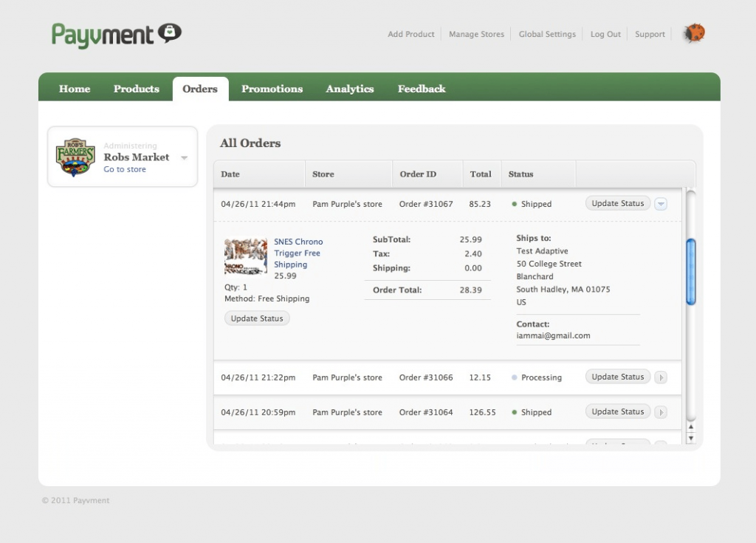
Task: Click the Robs Farmers Market store logo
Action: (75, 157)
